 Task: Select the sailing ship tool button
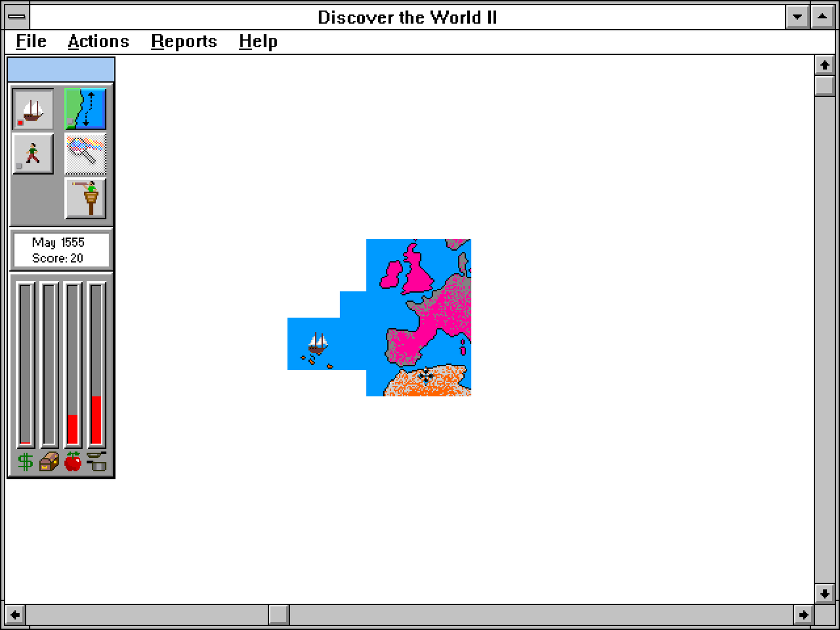[33, 109]
